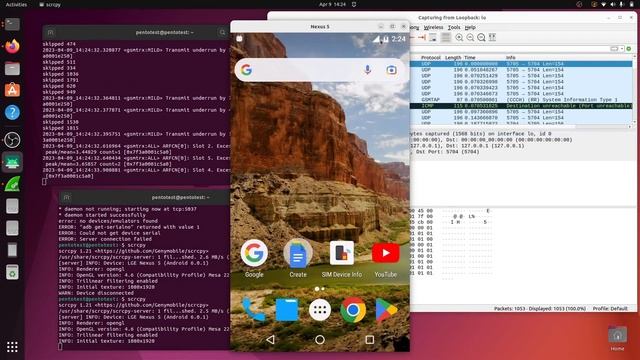The height and width of the screenshot is (360, 640).
Task: Click Wireshark resize columns toolbar icon
Action: click(x=492, y=38)
